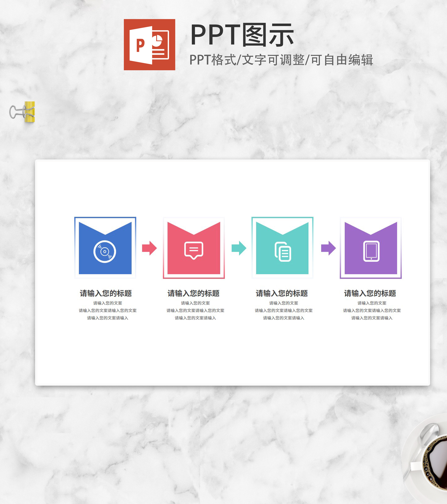447x504 pixels.
Task: Select the title under the red box
Action: (x=194, y=293)
